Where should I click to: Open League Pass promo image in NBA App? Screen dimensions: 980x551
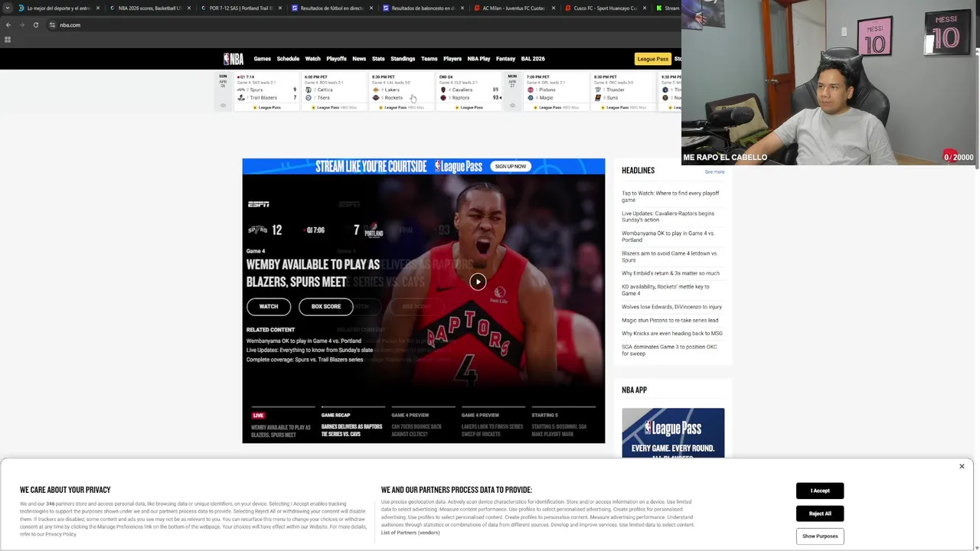point(673,433)
